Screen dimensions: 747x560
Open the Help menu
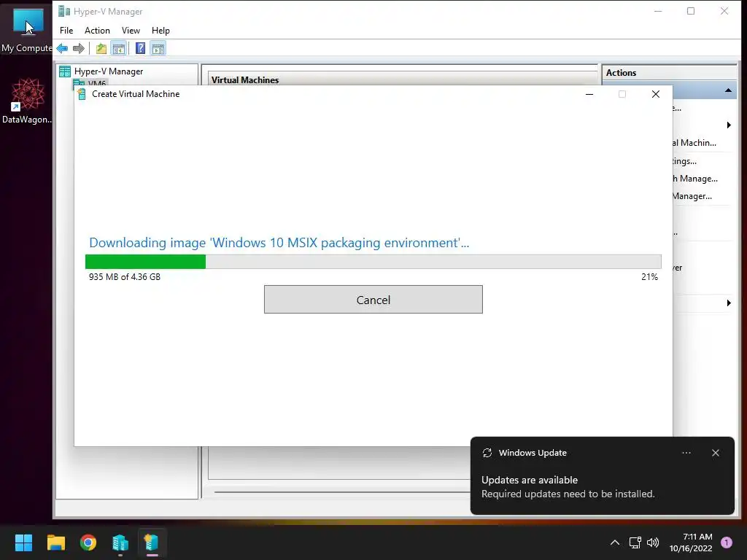click(160, 31)
